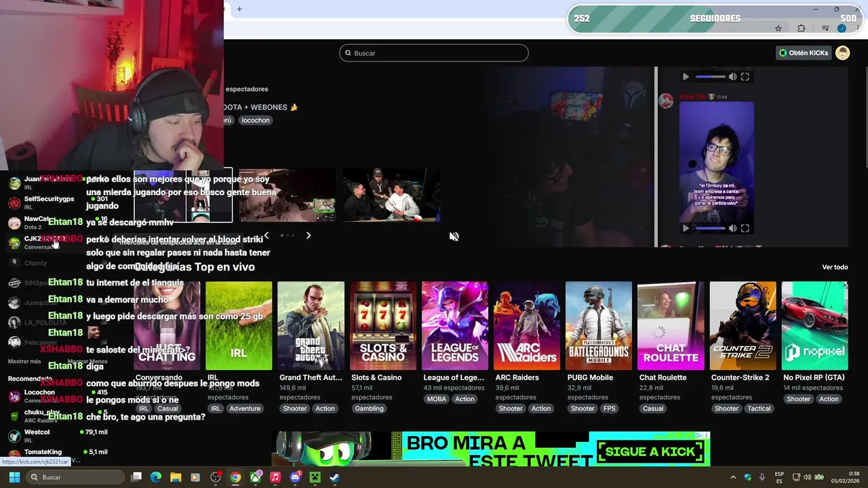Open the NawCat Dota 2 channel

coord(58,222)
